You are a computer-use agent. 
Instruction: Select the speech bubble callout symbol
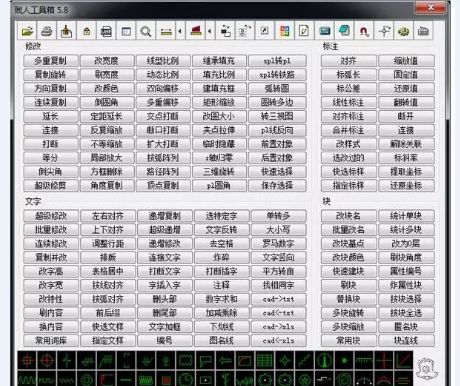(205, 360)
